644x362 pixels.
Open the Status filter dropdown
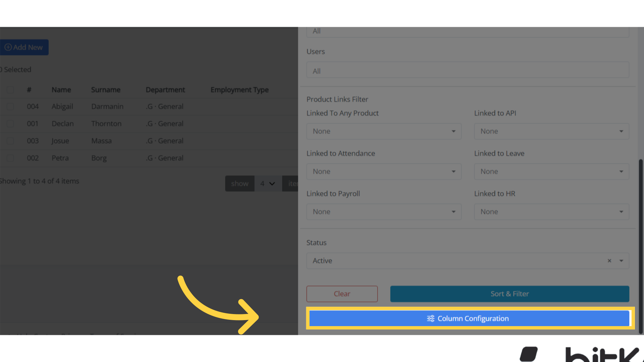click(621, 260)
